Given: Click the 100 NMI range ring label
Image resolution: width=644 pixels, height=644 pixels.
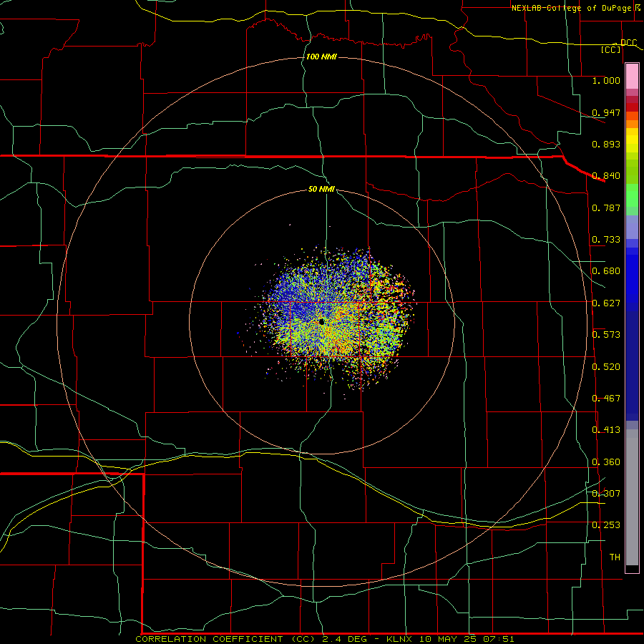Looking at the screenshot, I should click(321, 57).
